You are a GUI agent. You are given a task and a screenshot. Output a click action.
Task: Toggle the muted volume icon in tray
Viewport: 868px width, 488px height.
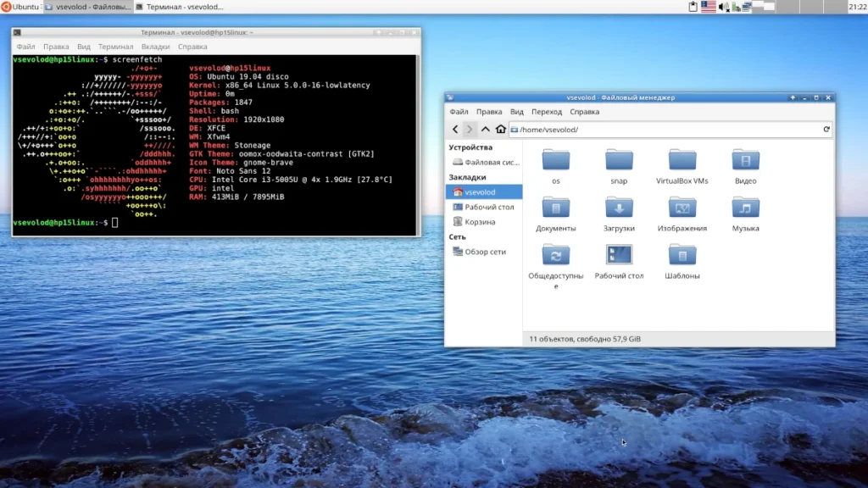(724, 7)
